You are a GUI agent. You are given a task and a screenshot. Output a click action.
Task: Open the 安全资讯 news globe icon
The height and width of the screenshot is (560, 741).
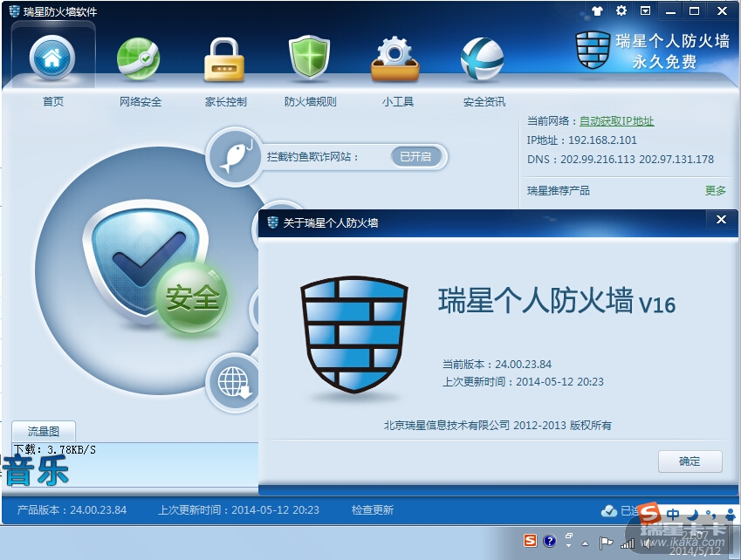482,59
